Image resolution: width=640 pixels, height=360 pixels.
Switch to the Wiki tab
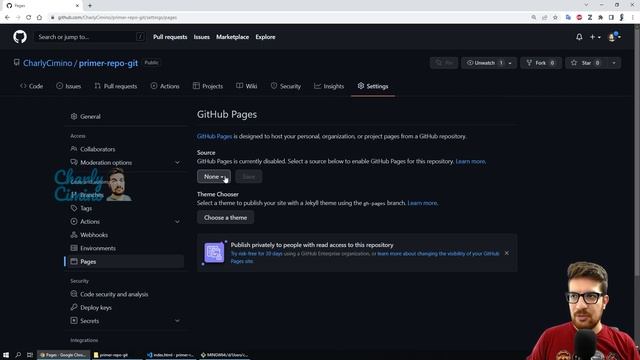click(x=247, y=86)
